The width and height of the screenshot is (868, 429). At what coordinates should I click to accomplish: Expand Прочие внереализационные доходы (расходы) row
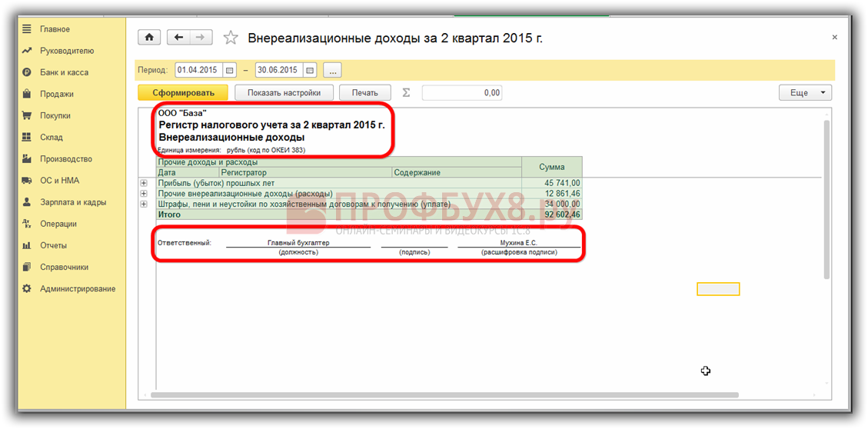[144, 193]
